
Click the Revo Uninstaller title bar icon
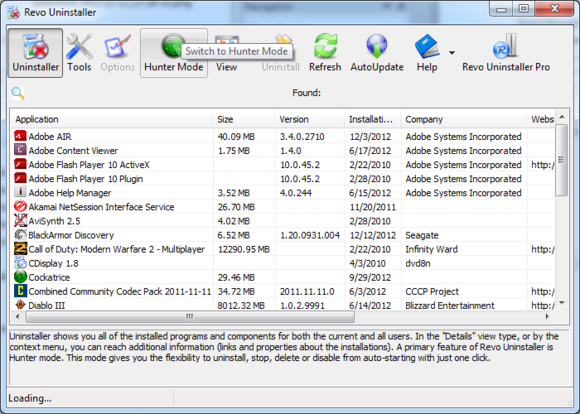[13, 12]
